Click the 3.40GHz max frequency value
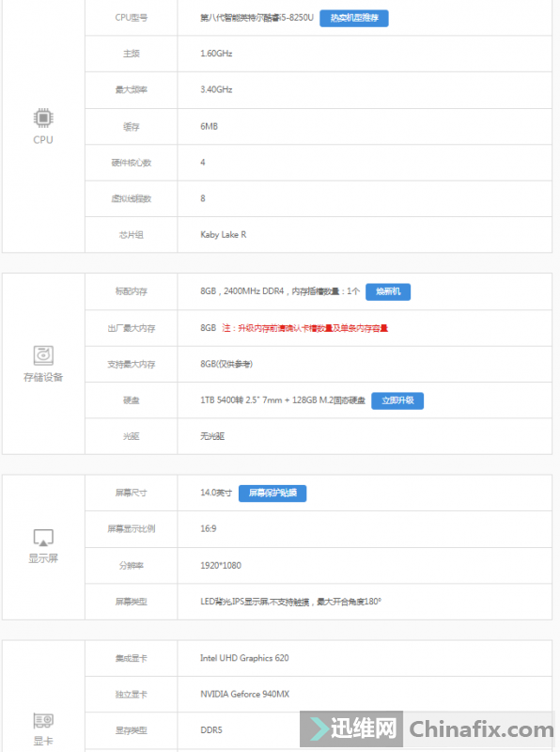 tap(216, 89)
